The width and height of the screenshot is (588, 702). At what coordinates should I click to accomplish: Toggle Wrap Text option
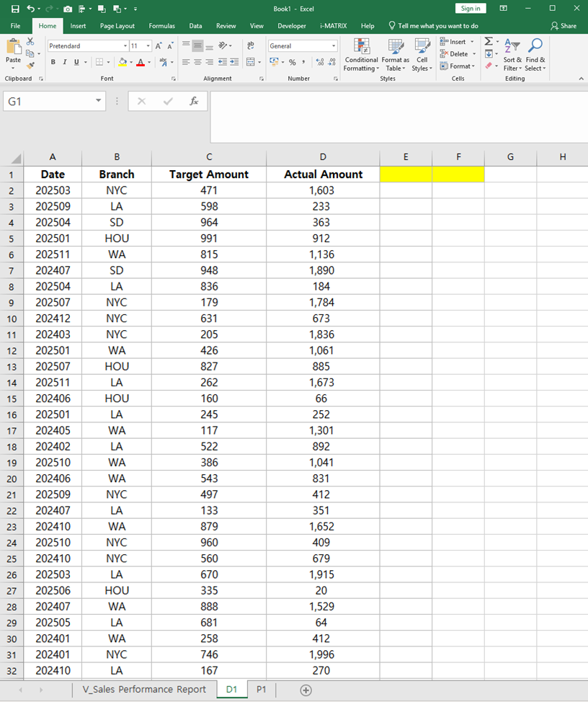250,45
